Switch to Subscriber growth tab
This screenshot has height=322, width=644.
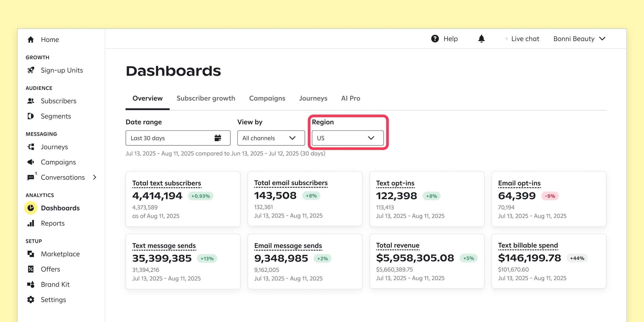tap(206, 98)
